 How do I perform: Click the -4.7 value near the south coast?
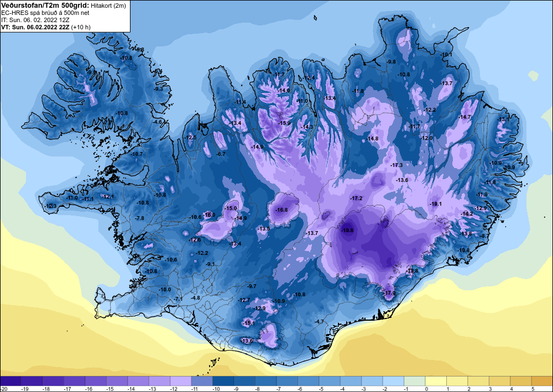click(x=319, y=321)
